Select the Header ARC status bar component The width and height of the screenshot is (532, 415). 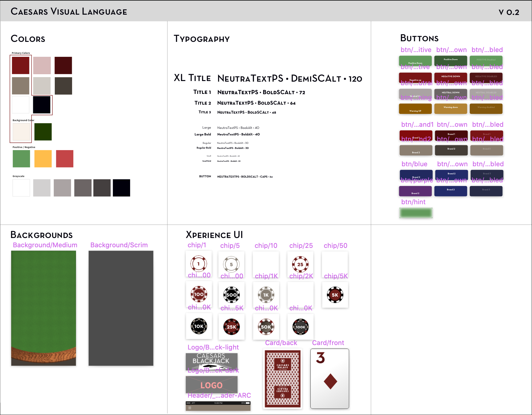pos(218,406)
